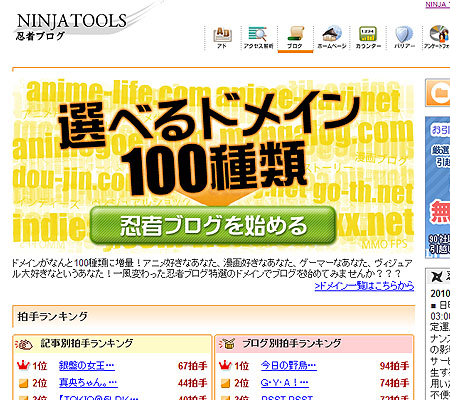Open the 今日の野鳥 blog link

[x=289, y=366]
